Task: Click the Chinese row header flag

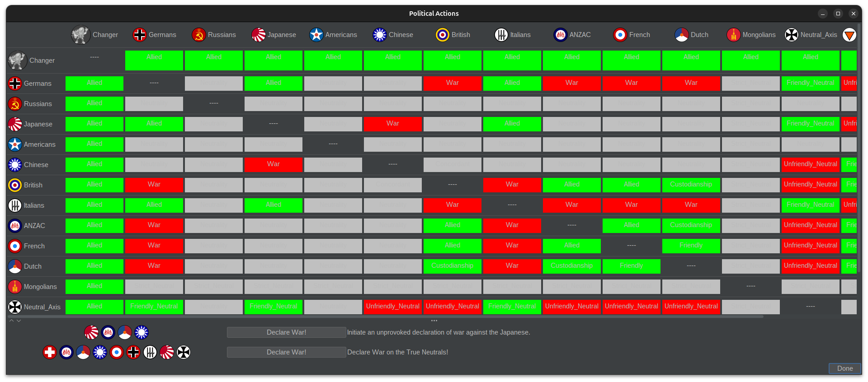Action: point(15,165)
